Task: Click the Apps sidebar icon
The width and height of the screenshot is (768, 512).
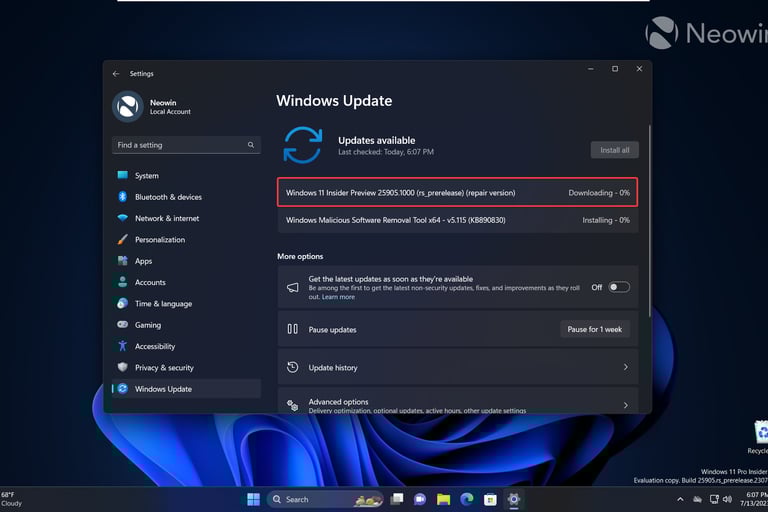Action: (122, 261)
